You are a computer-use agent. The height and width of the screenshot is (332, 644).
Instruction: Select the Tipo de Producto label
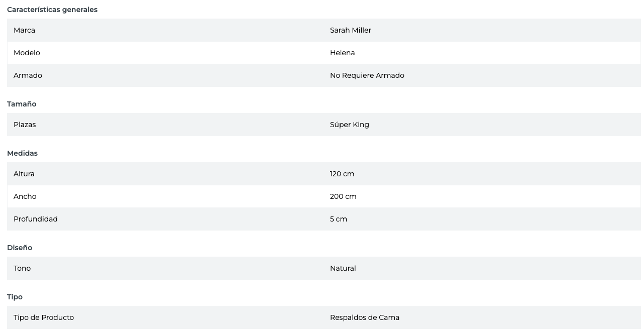click(x=44, y=317)
